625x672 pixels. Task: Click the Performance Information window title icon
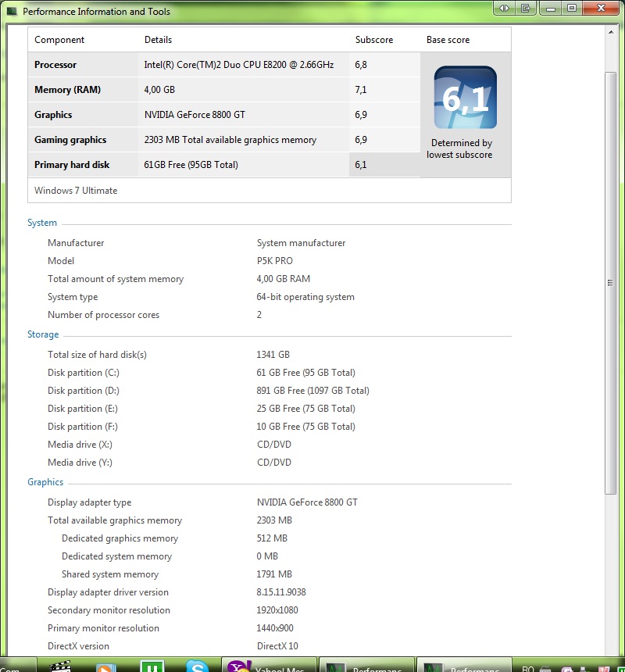point(12,12)
